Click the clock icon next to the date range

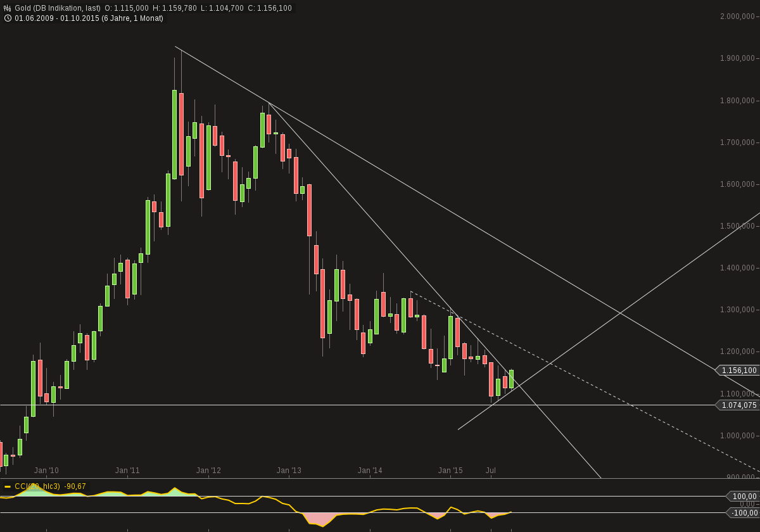[x=6, y=18]
